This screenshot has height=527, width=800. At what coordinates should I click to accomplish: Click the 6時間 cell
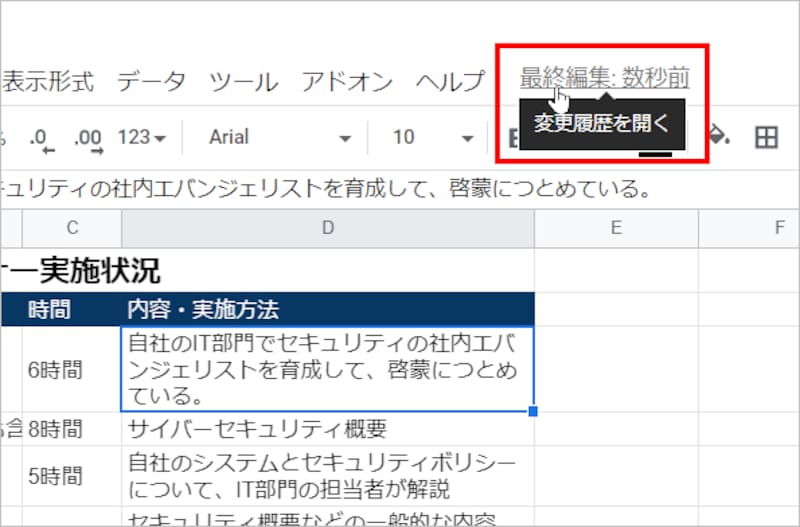72,369
